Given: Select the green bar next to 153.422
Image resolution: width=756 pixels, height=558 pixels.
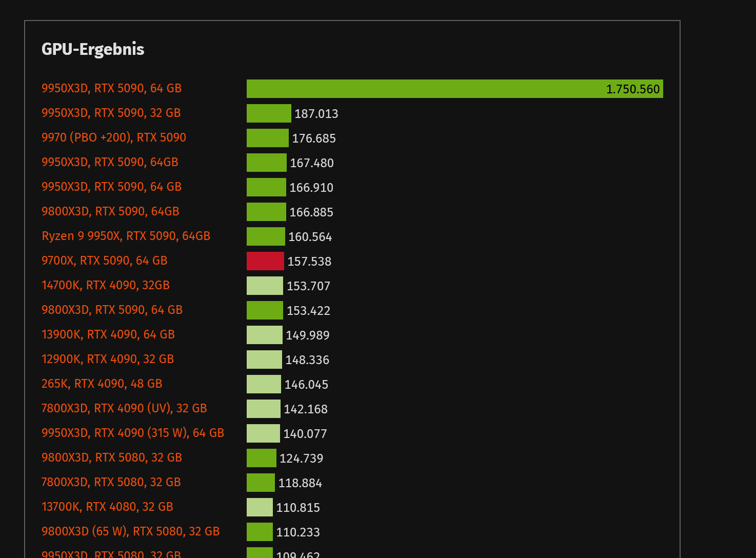Looking at the screenshot, I should 265,310.
